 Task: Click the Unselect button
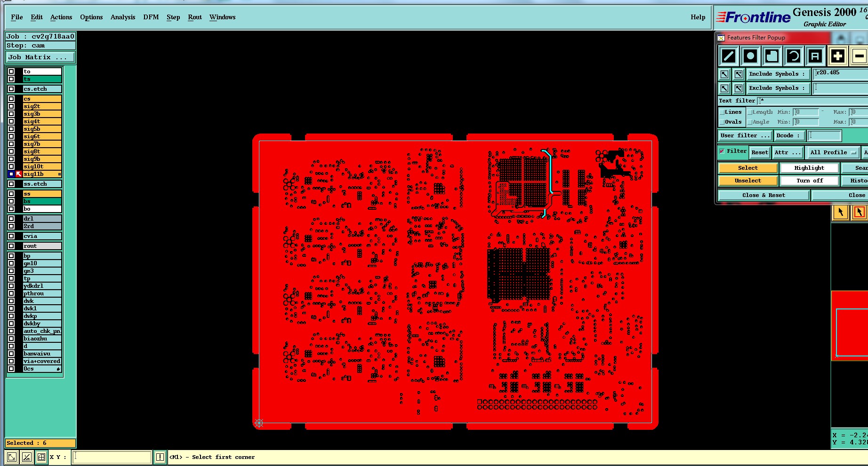[748, 181]
